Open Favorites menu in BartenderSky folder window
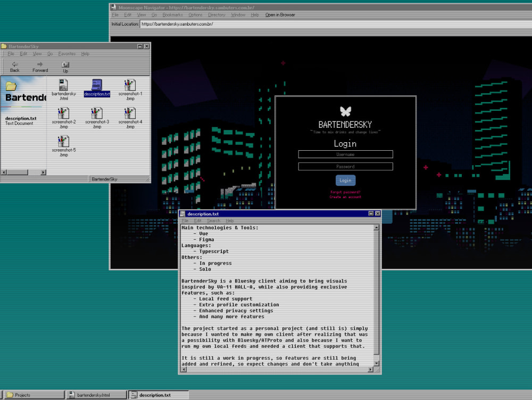Viewport: 532px width, 400px height. pyautogui.click(x=67, y=54)
